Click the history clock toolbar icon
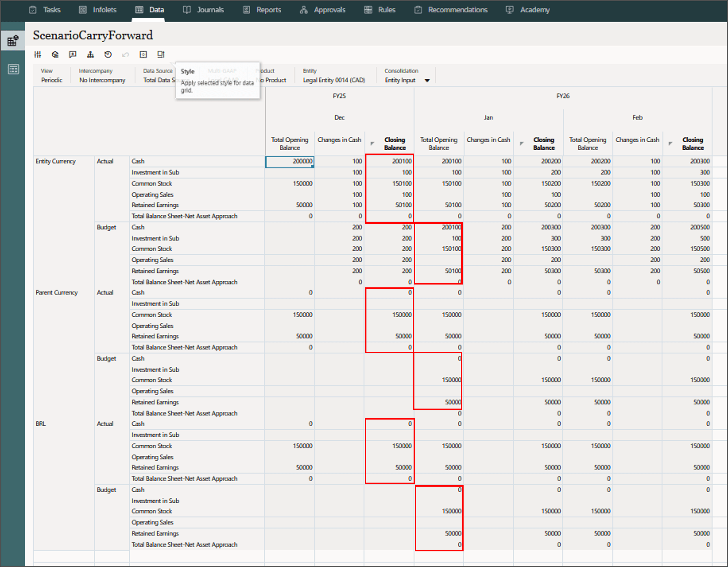Viewport: 728px width, 567px height. (x=108, y=54)
